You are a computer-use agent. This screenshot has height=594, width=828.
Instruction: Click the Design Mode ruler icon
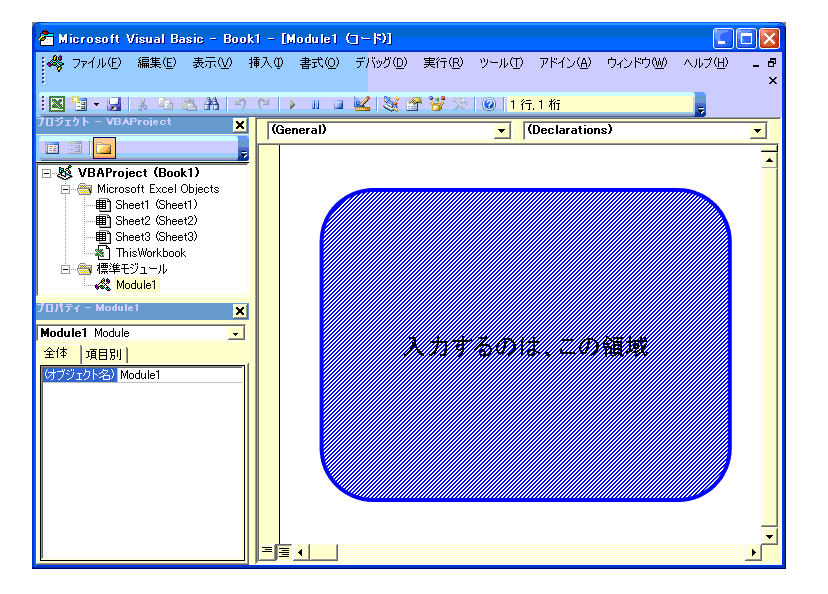tap(362, 104)
